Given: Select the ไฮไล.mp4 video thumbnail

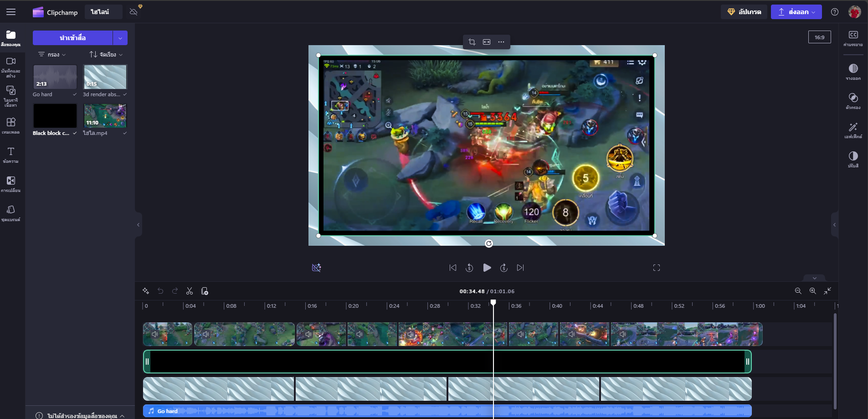Looking at the screenshot, I should point(105,115).
